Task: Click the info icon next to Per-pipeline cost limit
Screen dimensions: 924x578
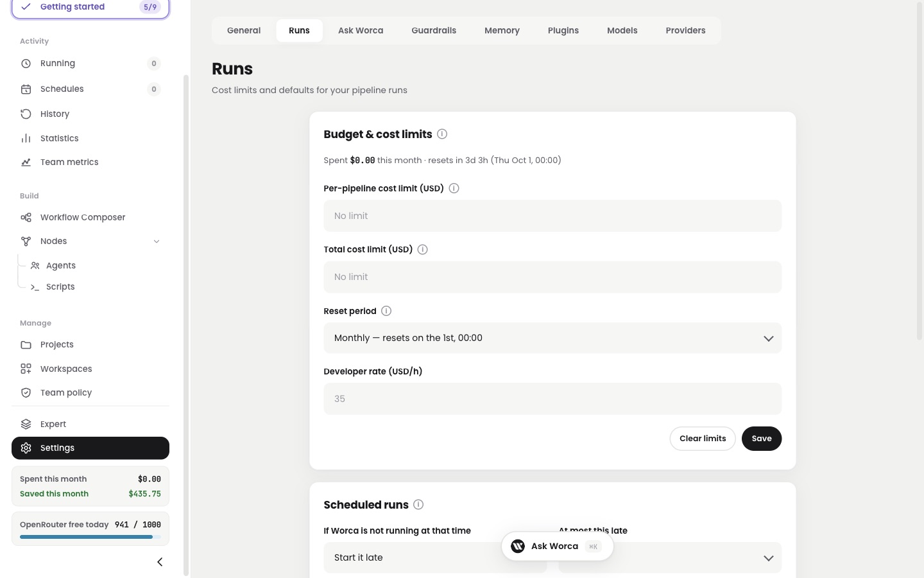Action: tap(454, 188)
